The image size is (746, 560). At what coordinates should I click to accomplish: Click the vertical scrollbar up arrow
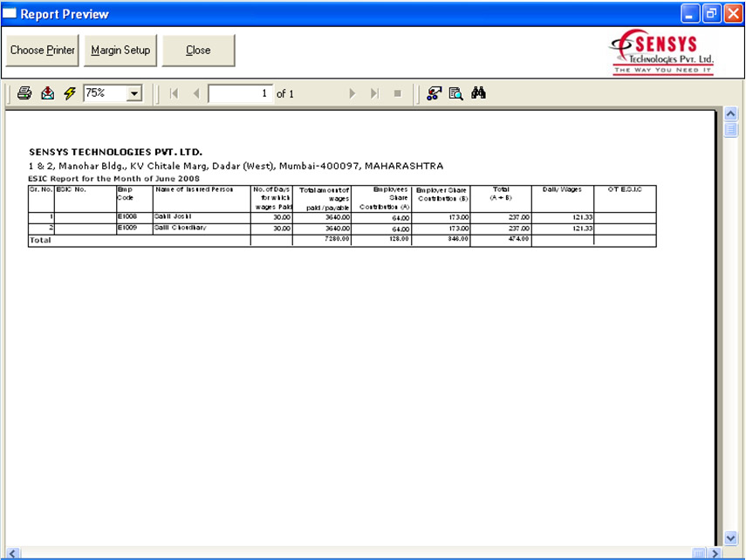(731, 113)
